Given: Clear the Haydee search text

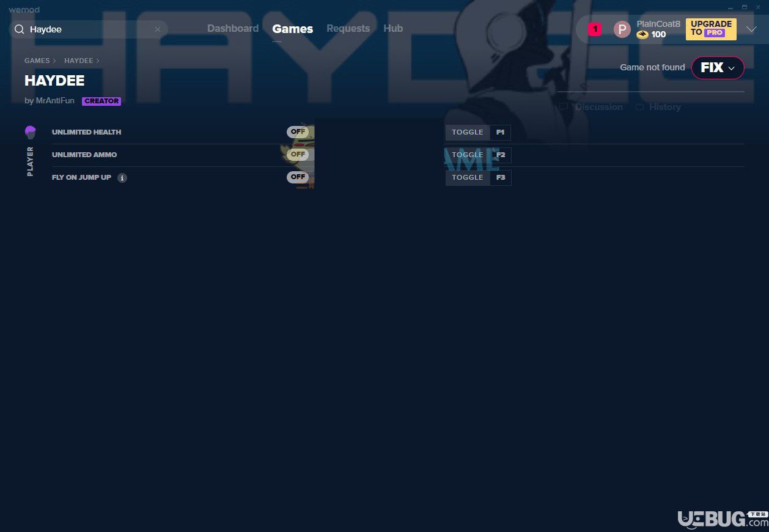Looking at the screenshot, I should click(x=157, y=29).
